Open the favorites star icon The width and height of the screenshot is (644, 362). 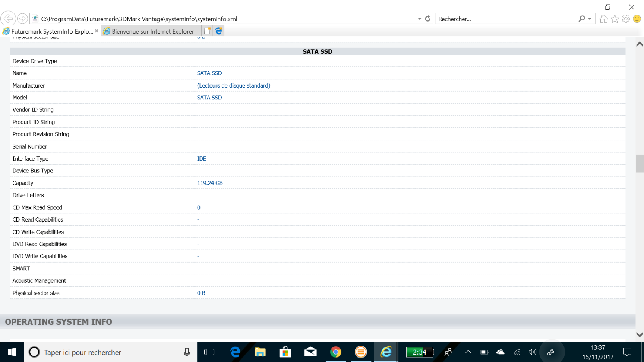(x=615, y=19)
